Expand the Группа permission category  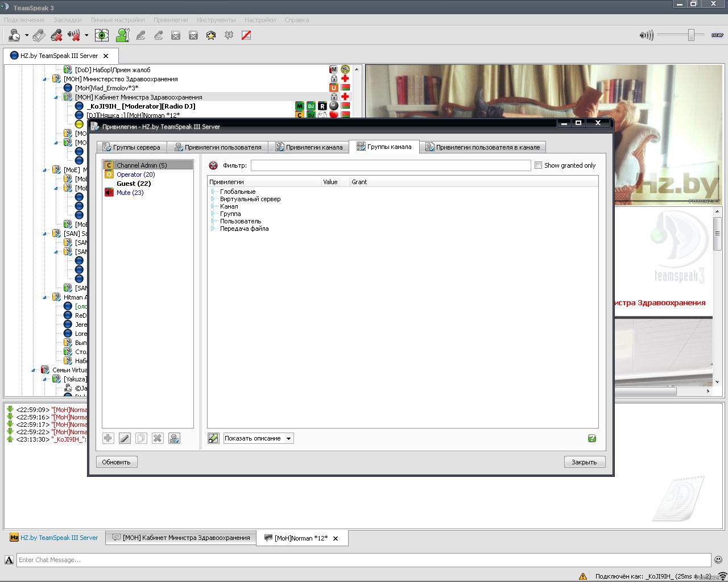(x=213, y=214)
